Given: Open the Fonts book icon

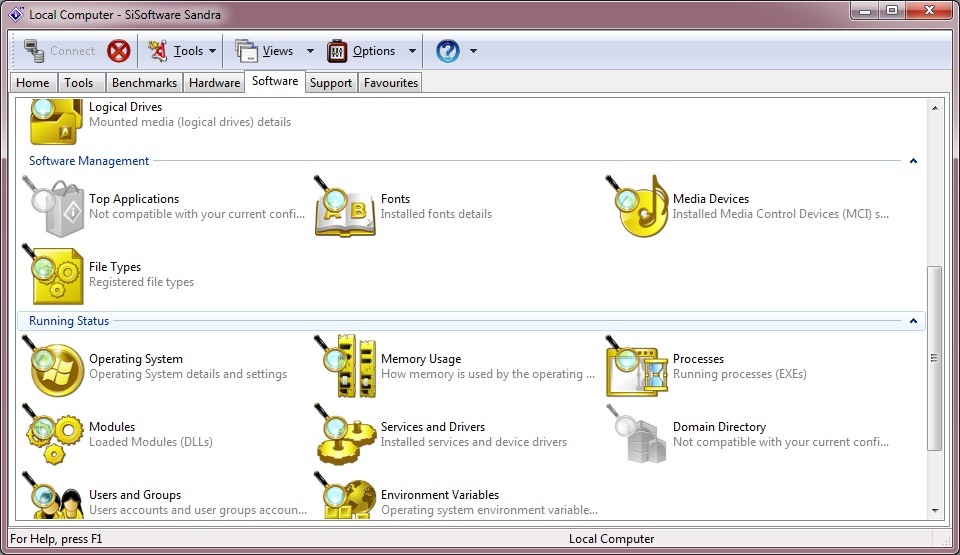Looking at the screenshot, I should (345, 206).
